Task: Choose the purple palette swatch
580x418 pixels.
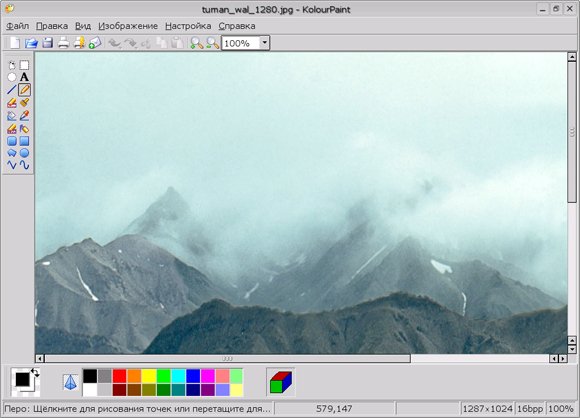Action: click(x=208, y=390)
